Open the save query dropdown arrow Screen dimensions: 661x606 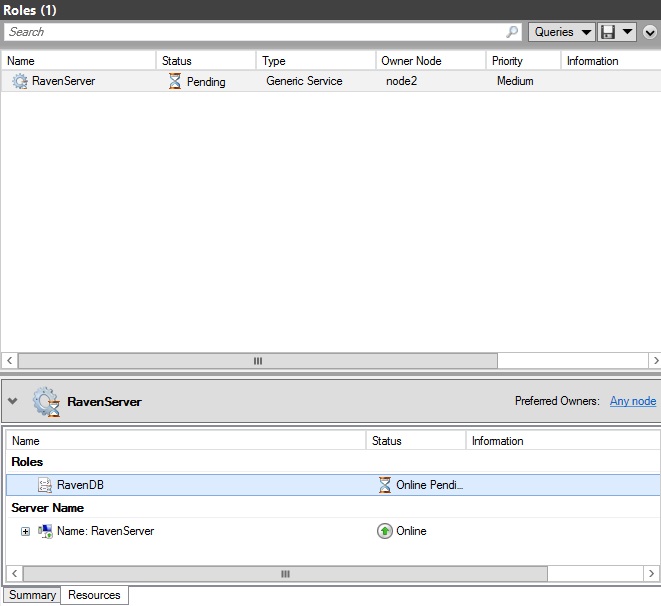[627, 32]
